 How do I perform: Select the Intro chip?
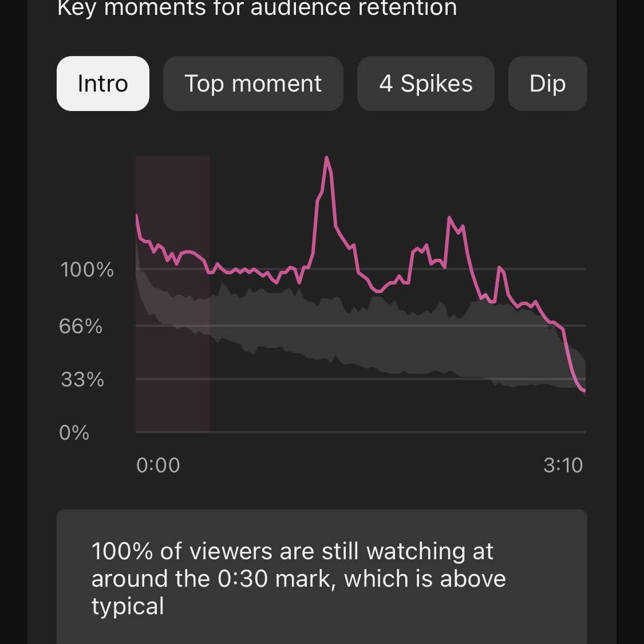(x=103, y=84)
